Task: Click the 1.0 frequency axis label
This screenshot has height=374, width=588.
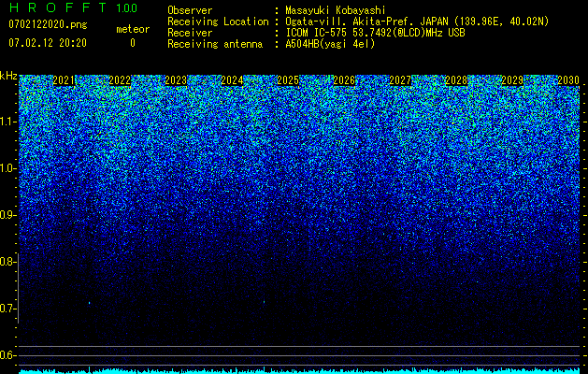Action: click(7, 168)
